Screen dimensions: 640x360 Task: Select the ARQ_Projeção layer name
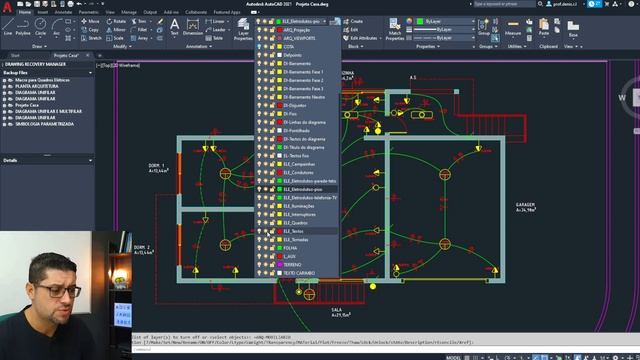coord(297,30)
